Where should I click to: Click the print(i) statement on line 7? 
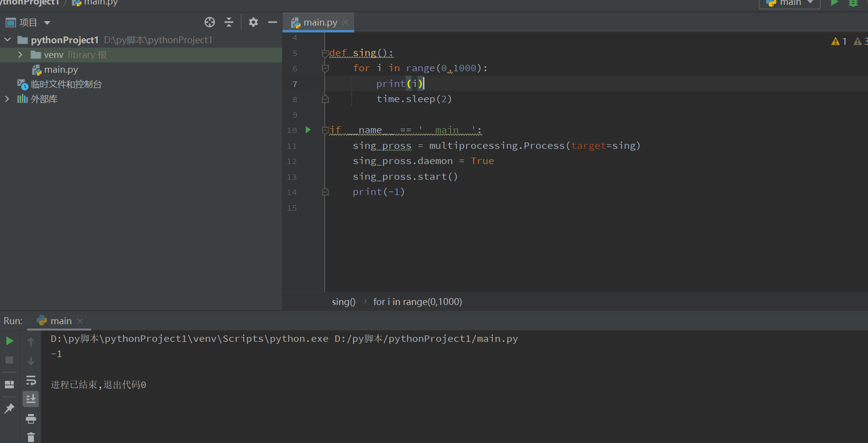point(400,84)
